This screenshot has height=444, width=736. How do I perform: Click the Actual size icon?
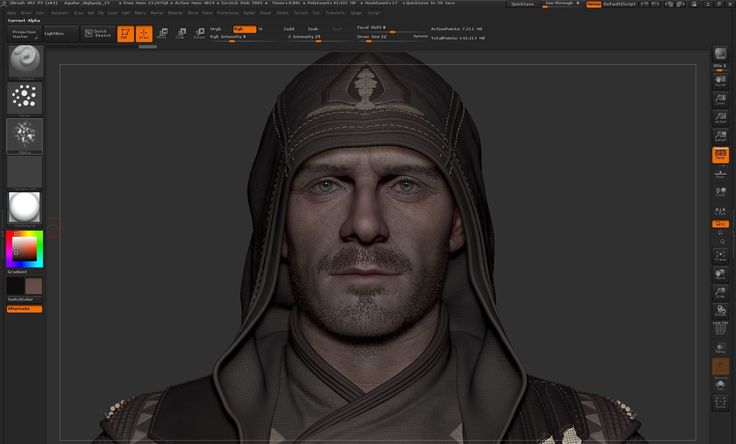point(720,118)
